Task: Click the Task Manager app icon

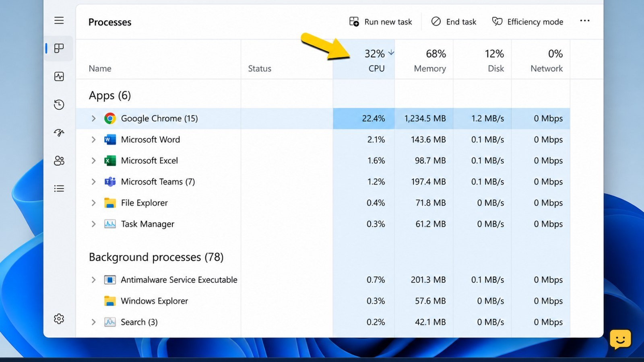Action: coord(110,224)
